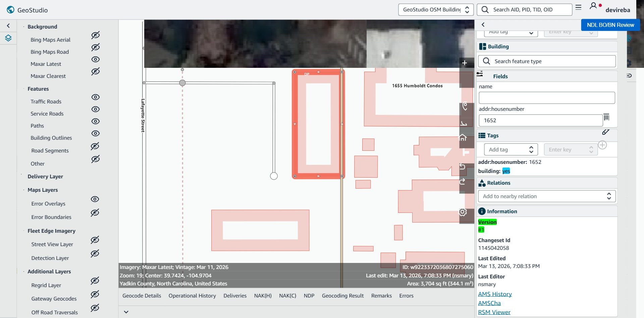
Task: Click the layers stack icon in left sidebar
Action: click(8, 38)
